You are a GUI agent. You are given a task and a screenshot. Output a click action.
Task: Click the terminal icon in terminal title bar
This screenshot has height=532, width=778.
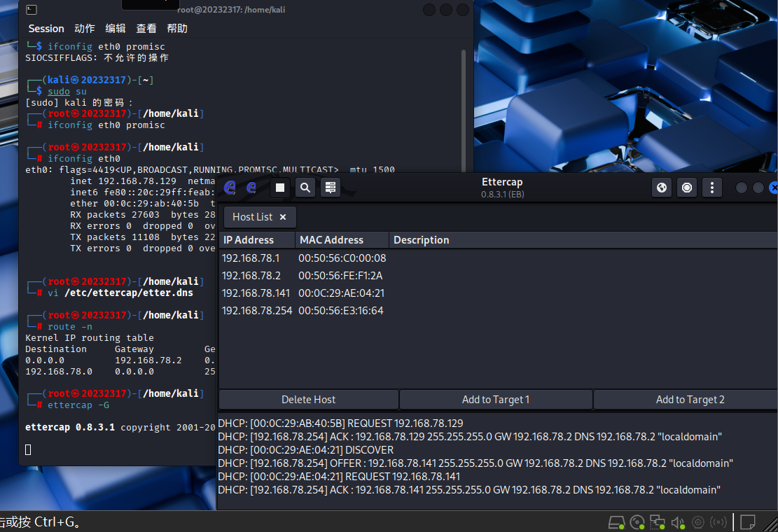pyautogui.click(x=32, y=9)
